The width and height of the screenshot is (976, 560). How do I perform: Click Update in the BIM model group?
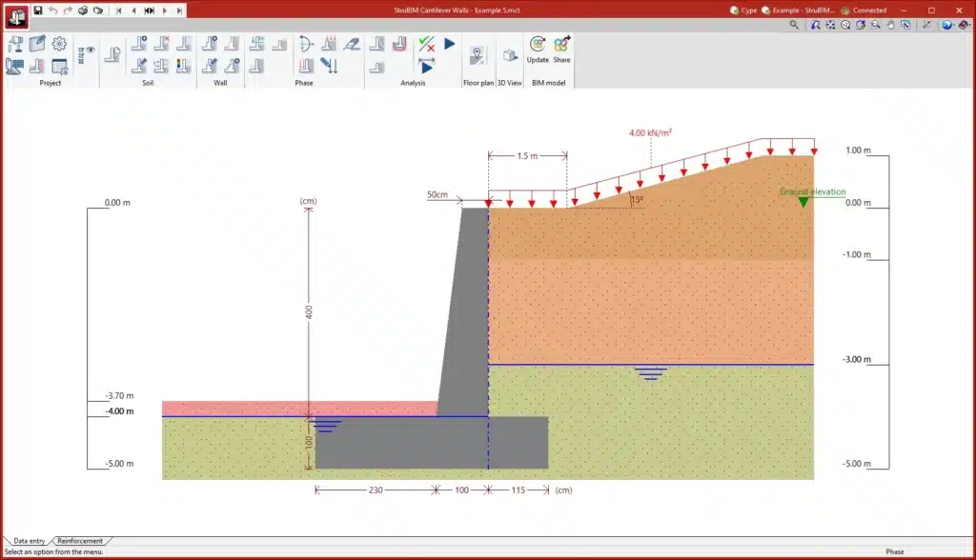tap(538, 50)
